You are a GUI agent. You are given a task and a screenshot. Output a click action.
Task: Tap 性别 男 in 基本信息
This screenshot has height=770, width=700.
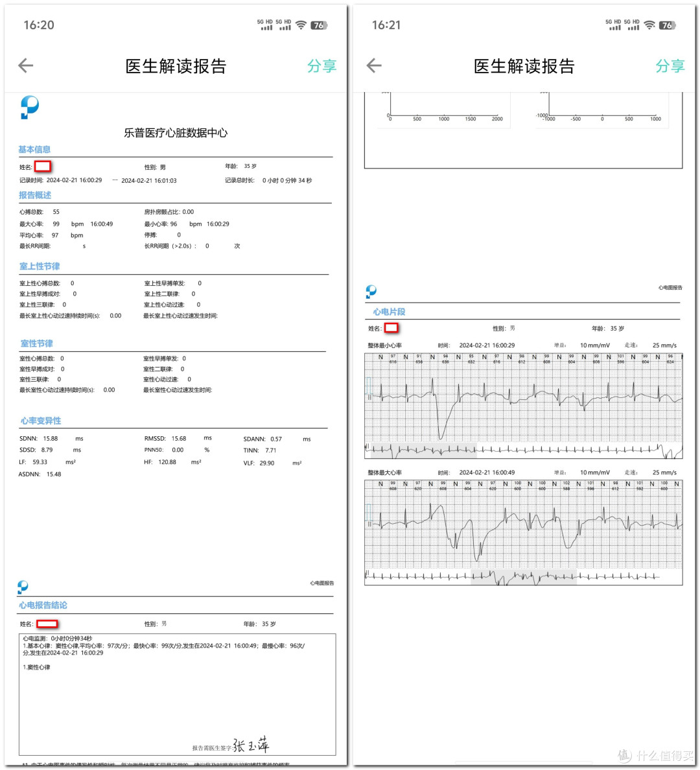[x=155, y=167]
